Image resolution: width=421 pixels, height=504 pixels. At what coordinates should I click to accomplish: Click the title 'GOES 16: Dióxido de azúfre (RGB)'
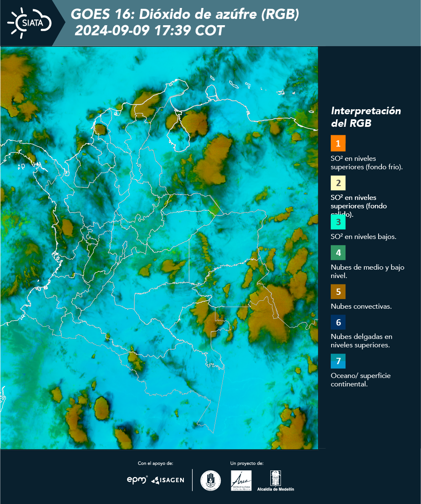[185, 14]
